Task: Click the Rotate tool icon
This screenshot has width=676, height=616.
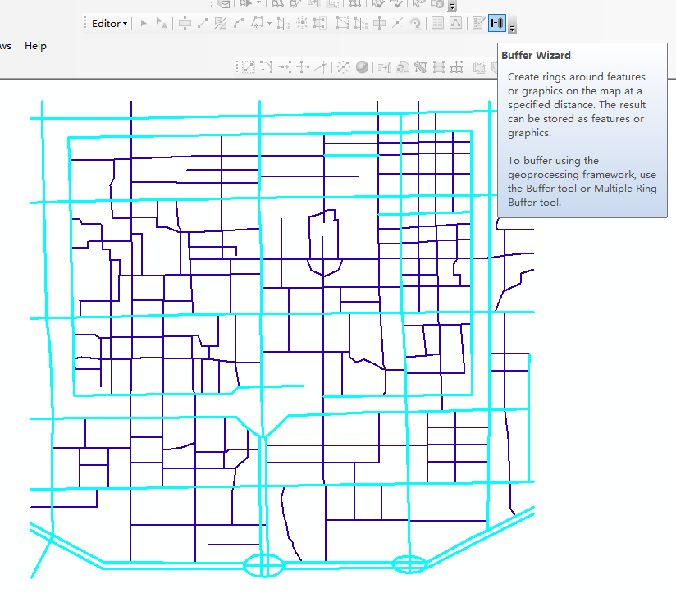Action: coord(416,23)
